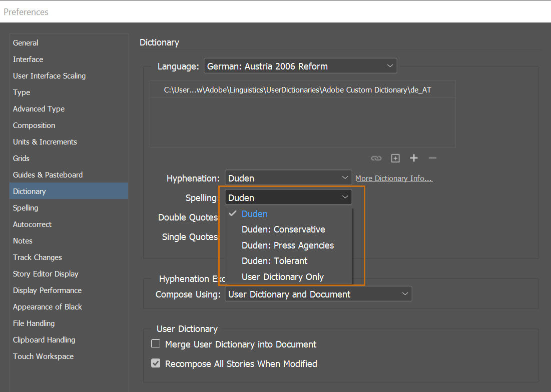This screenshot has width=551, height=392.
Task: Click the minus icon to remove dictionary
Action: point(433,158)
